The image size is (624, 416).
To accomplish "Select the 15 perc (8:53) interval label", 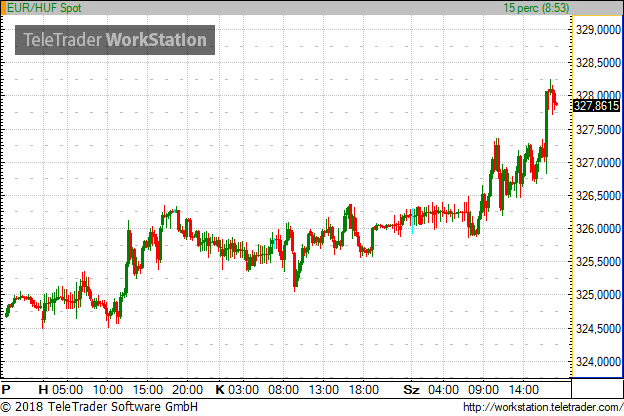I will pyautogui.click(x=536, y=8).
